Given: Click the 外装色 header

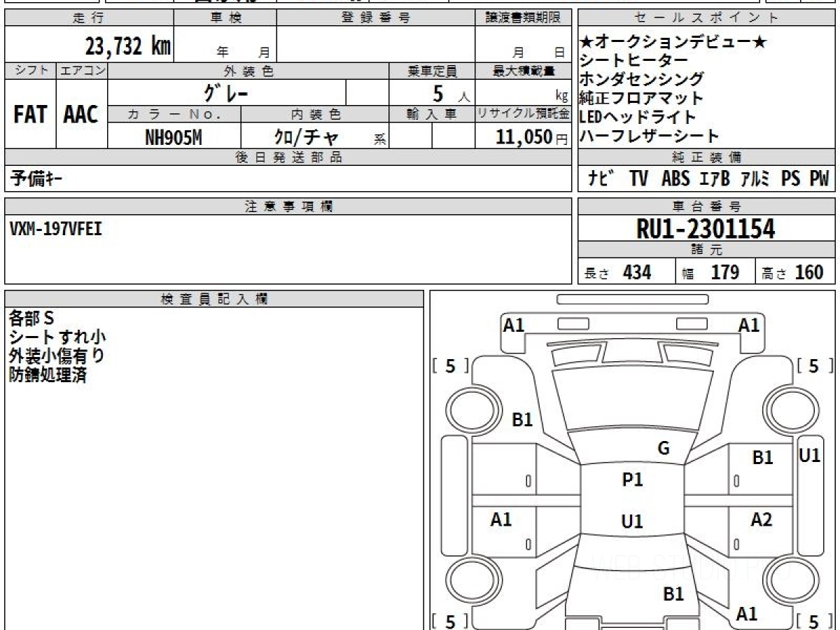Looking at the screenshot, I should [x=248, y=71].
